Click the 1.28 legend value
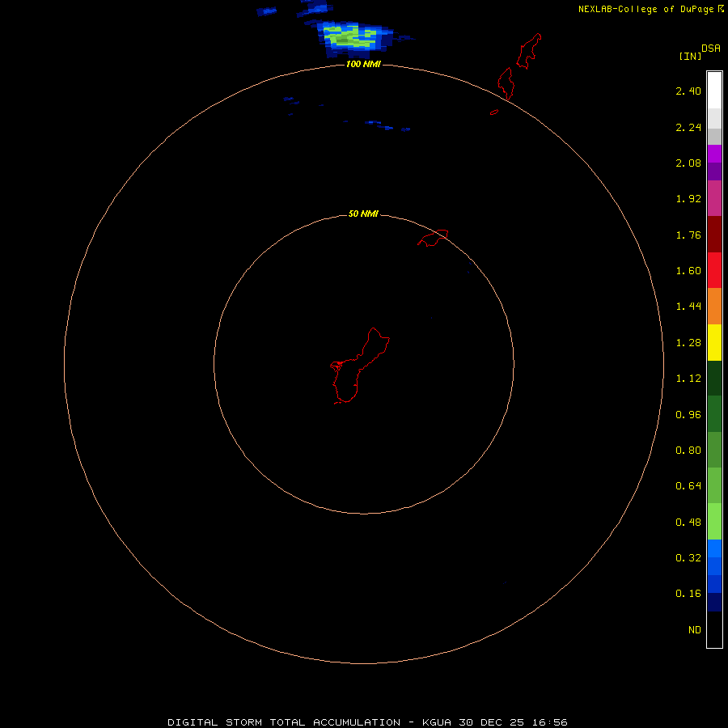The width and height of the screenshot is (728, 728). (x=688, y=343)
